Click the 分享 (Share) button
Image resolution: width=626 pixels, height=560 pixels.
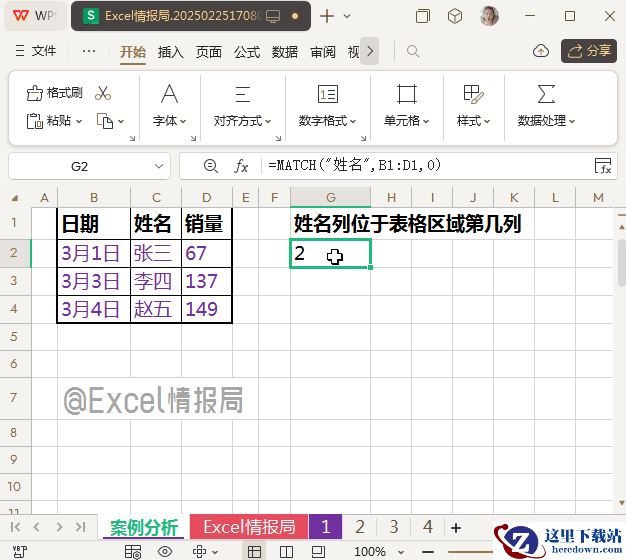point(589,51)
